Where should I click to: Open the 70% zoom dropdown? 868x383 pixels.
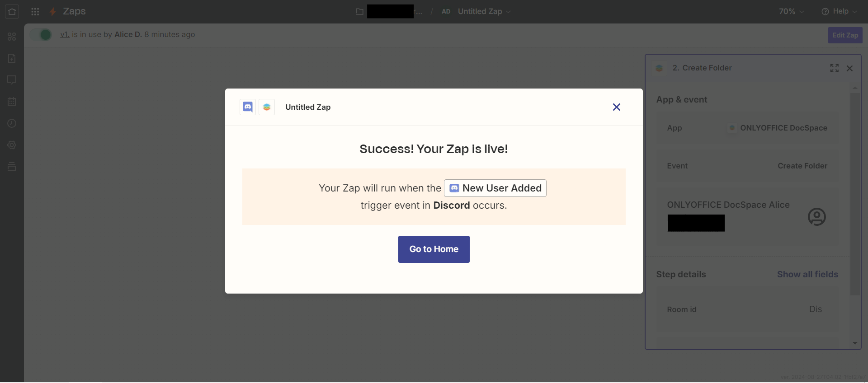click(x=791, y=12)
